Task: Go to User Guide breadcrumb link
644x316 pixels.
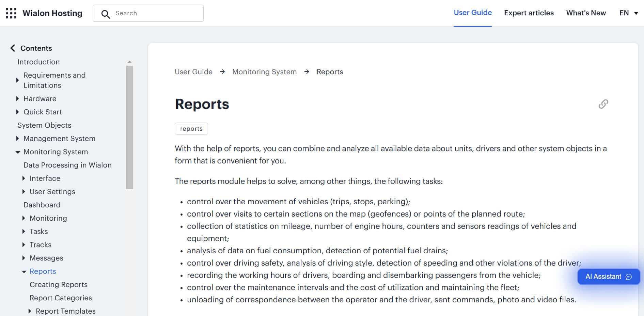Action: [193, 72]
